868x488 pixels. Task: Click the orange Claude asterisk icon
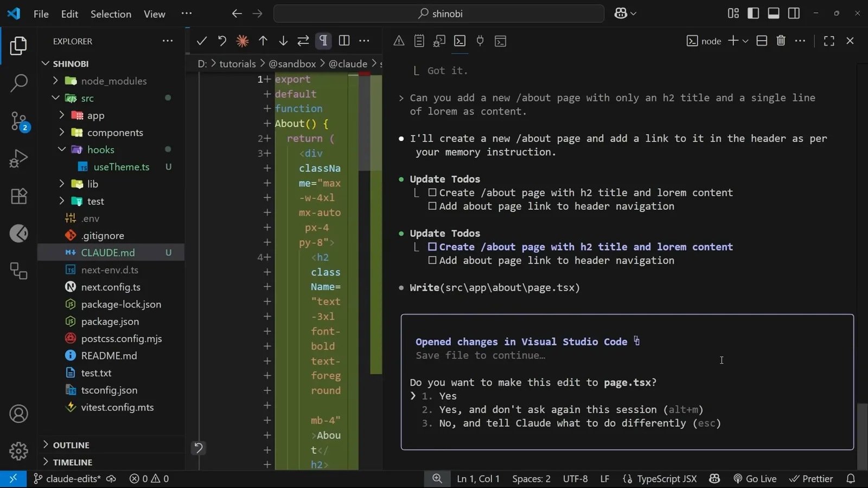pos(242,41)
